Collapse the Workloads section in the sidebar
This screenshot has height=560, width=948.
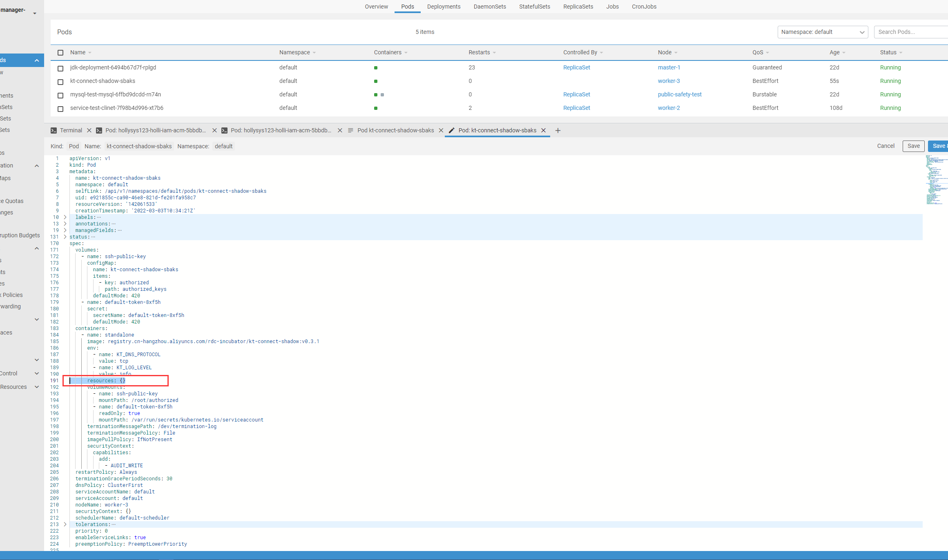[x=37, y=60]
